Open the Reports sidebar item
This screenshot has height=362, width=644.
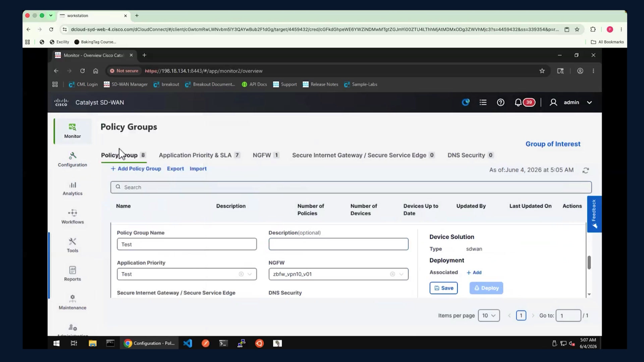[x=72, y=274]
